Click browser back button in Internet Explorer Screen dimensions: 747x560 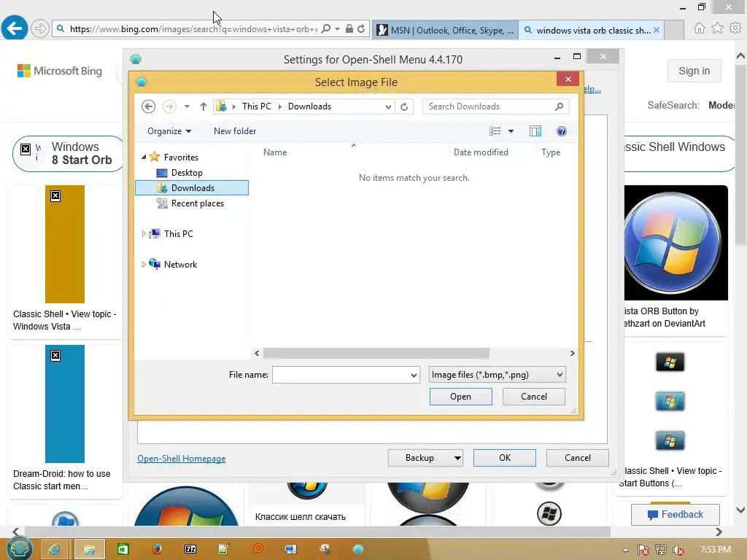15,28
